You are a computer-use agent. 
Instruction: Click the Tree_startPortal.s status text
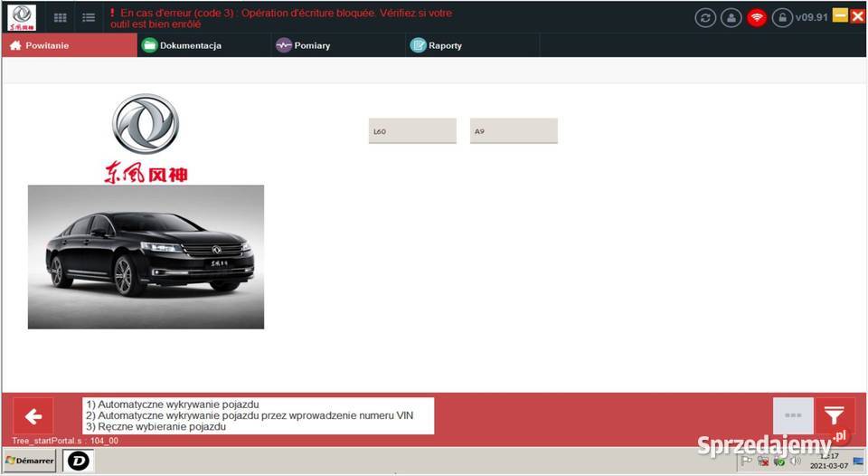click(65, 441)
